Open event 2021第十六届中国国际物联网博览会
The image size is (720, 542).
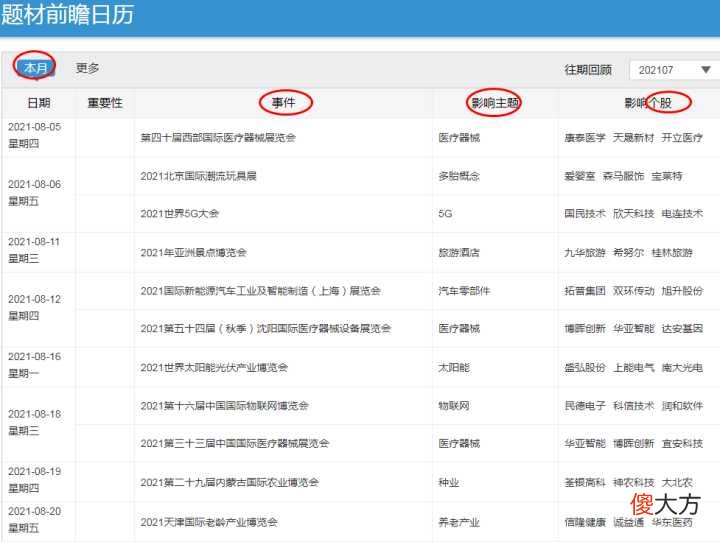click(224, 406)
